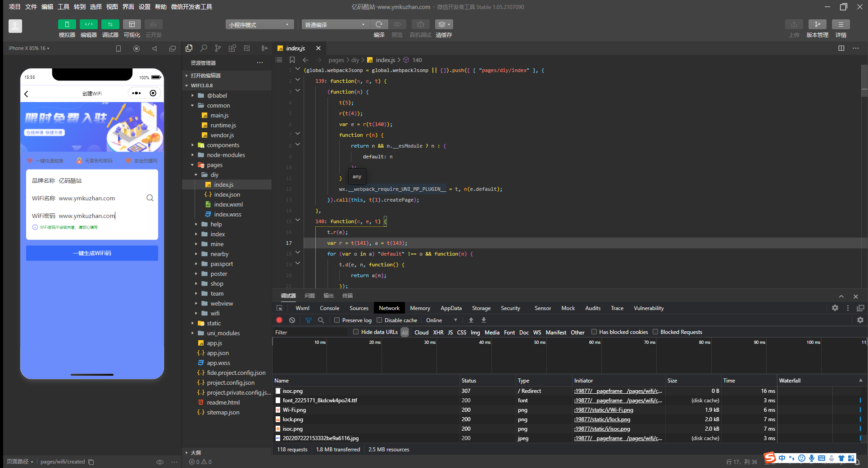Open the 小程序模式 mode dropdown
Image resolution: width=868 pixels, height=468 pixels.
(x=259, y=24)
